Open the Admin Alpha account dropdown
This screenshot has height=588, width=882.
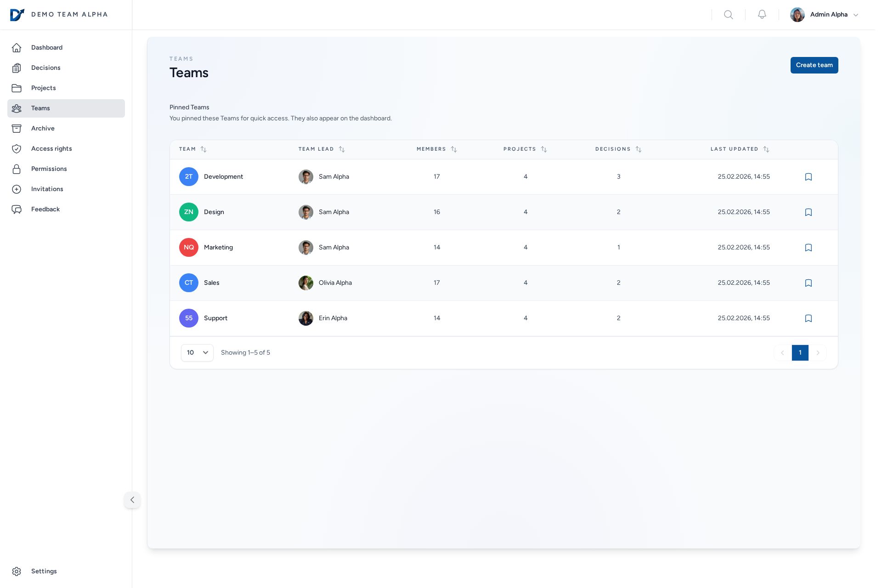(x=824, y=14)
